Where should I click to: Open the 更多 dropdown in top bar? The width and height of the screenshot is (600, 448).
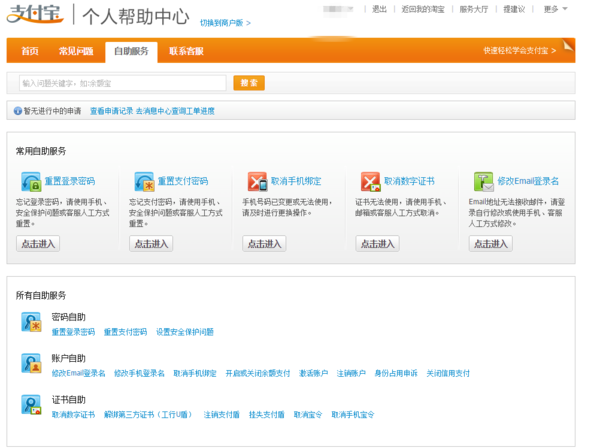tap(556, 9)
